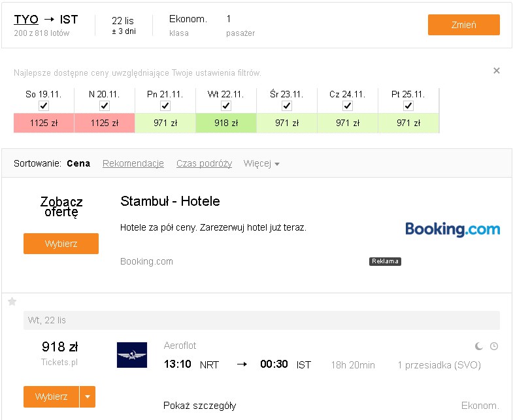The height and width of the screenshot is (420, 513).
Task: Toggle the N 20.11. checkbox
Action: tap(105, 106)
